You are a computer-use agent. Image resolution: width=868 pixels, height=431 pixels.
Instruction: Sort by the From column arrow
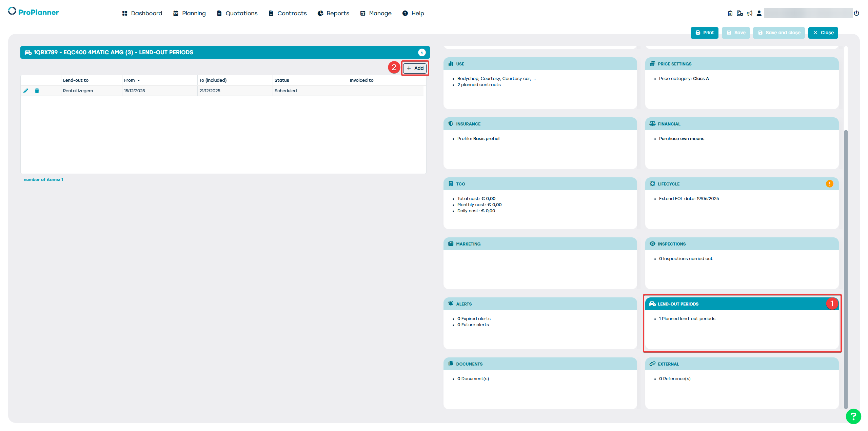(x=139, y=80)
